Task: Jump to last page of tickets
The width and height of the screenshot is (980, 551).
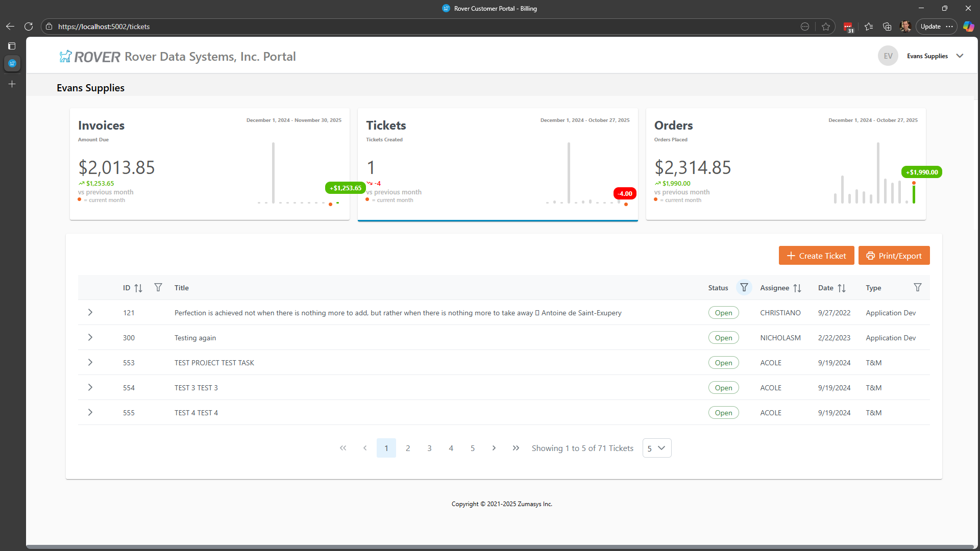Action: (x=516, y=448)
